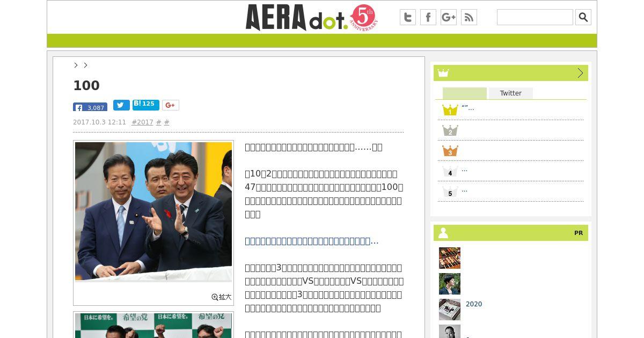Share article with the G+ button

click(171, 105)
